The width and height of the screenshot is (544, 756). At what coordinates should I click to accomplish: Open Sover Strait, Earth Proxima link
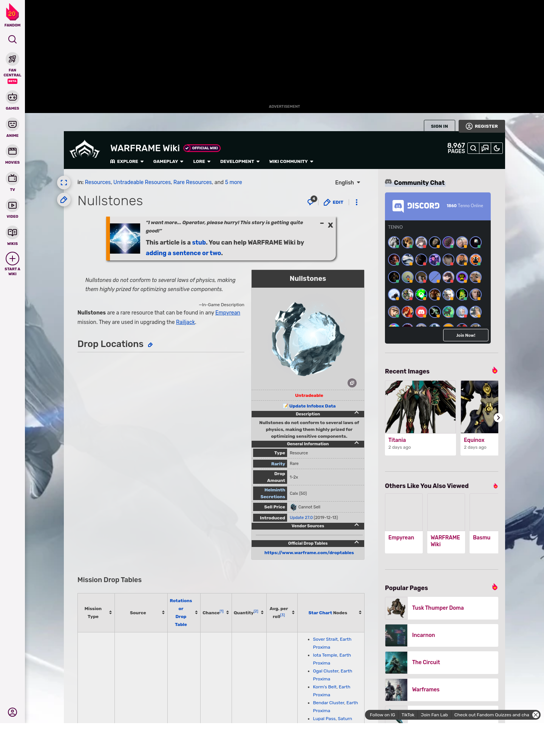pyautogui.click(x=332, y=643)
